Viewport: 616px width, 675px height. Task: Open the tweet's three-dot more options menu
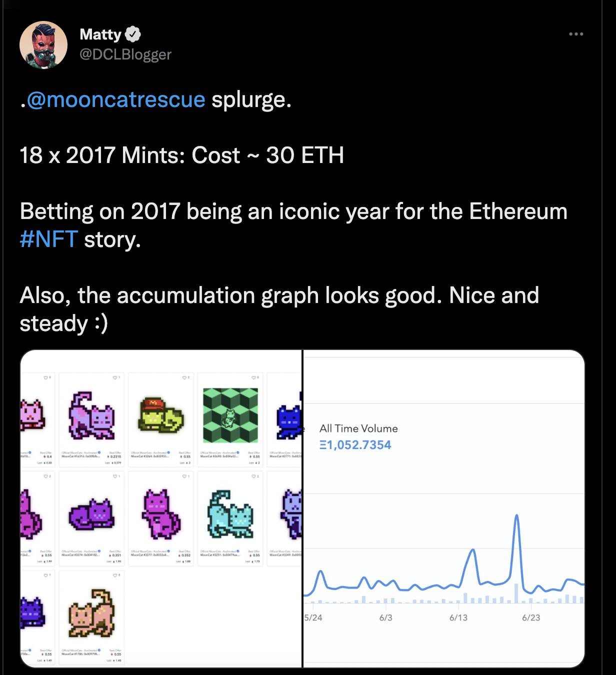tap(576, 34)
